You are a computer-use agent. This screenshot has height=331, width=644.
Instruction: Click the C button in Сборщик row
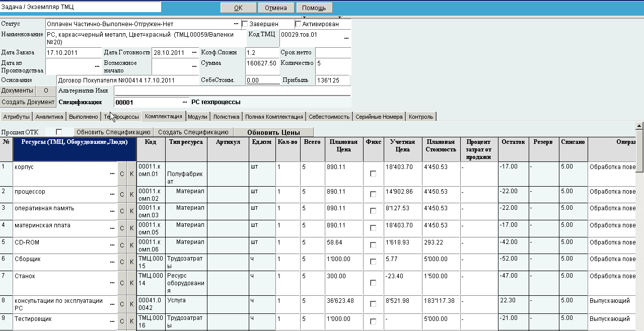pos(122,262)
